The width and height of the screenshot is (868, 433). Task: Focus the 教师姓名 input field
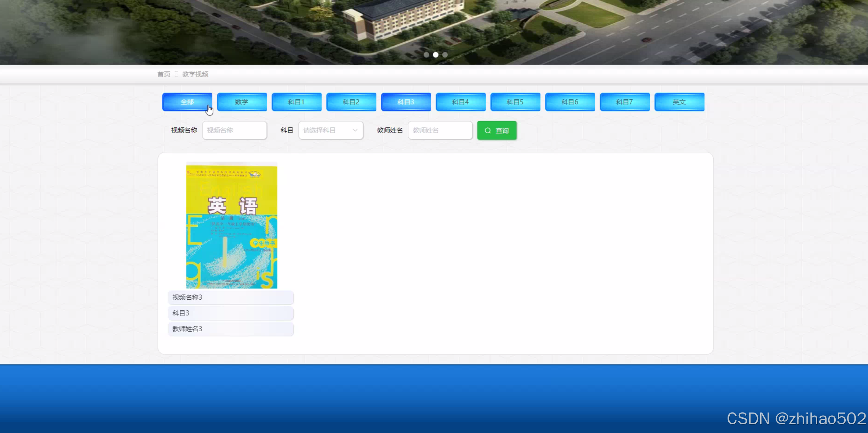(x=440, y=130)
